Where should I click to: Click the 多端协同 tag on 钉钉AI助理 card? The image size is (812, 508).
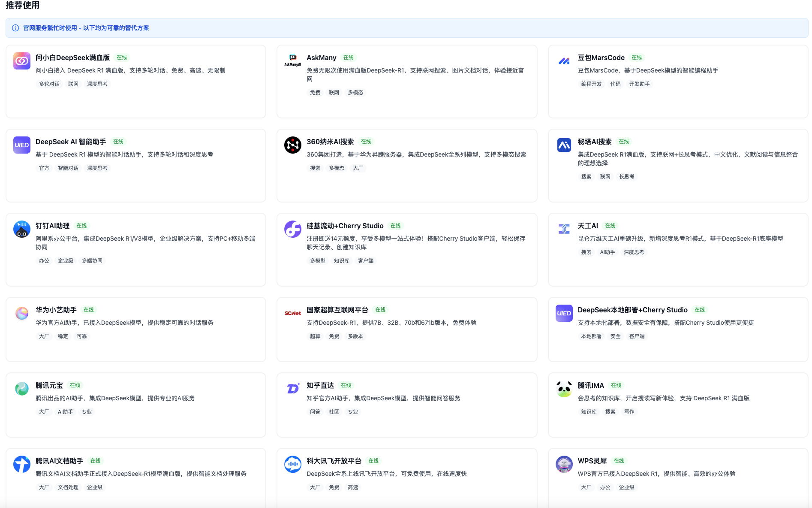point(92,261)
